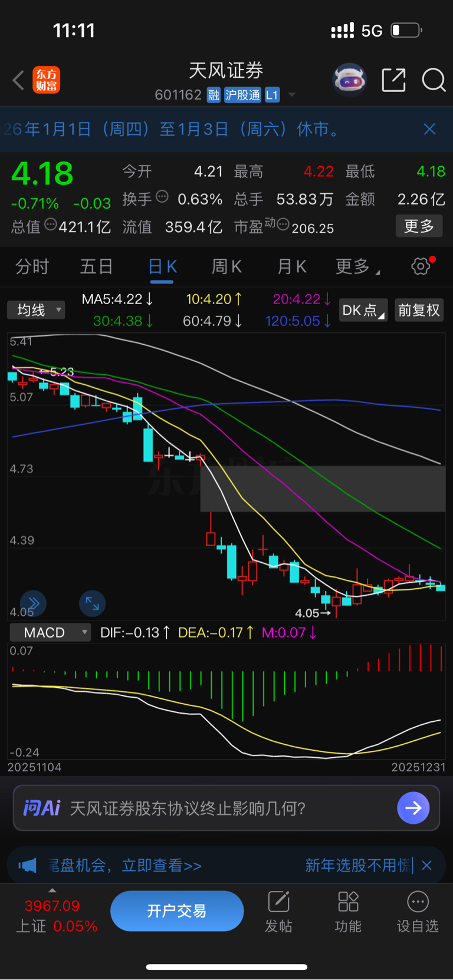Tap the 沪股通 tag
The height and width of the screenshot is (980, 453).
tap(242, 95)
